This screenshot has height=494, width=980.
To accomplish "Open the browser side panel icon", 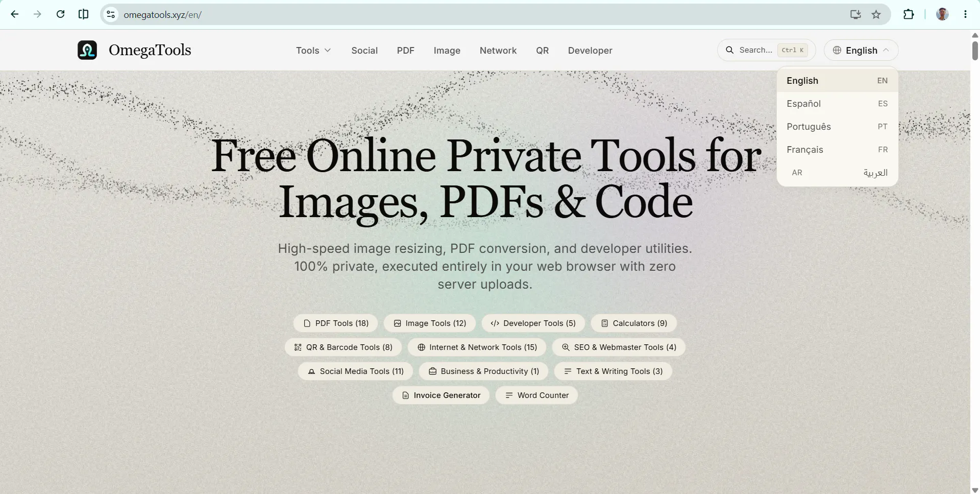I will tap(83, 14).
